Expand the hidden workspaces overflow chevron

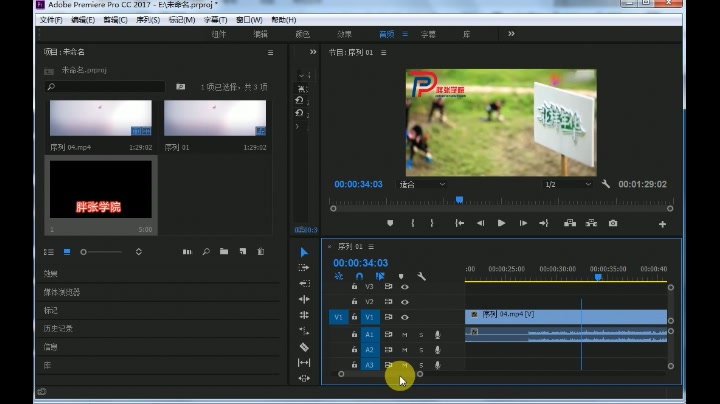click(x=511, y=34)
